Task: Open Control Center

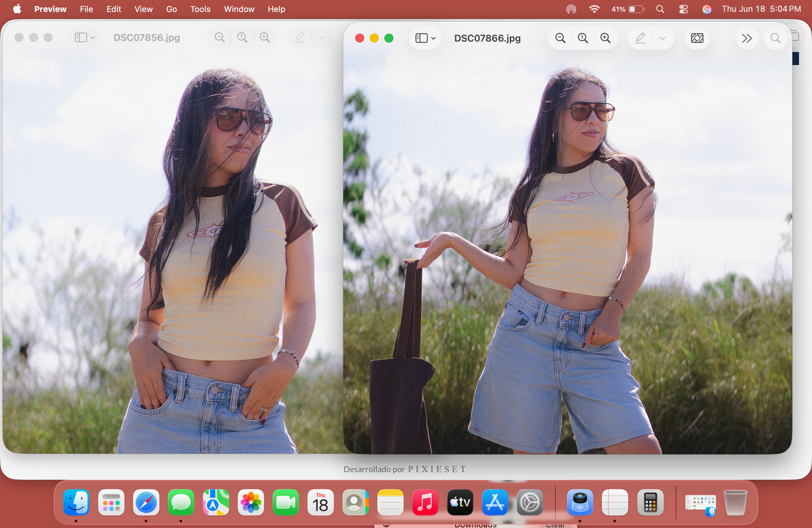Action: coord(683,9)
